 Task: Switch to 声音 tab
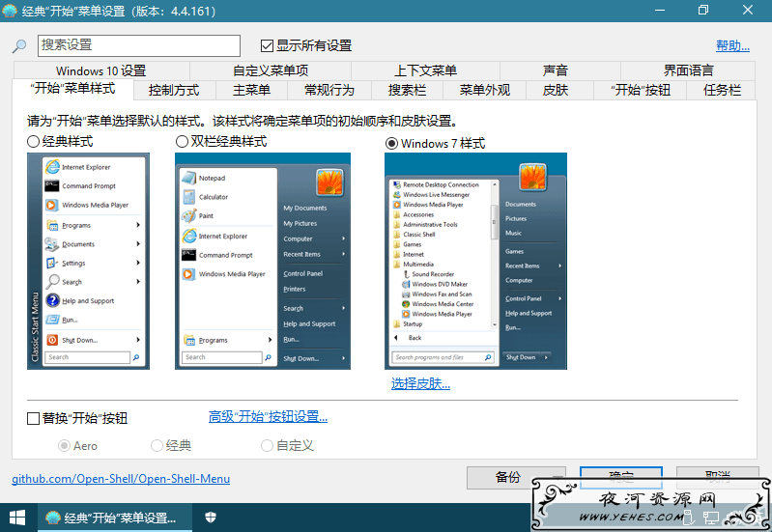pos(555,70)
